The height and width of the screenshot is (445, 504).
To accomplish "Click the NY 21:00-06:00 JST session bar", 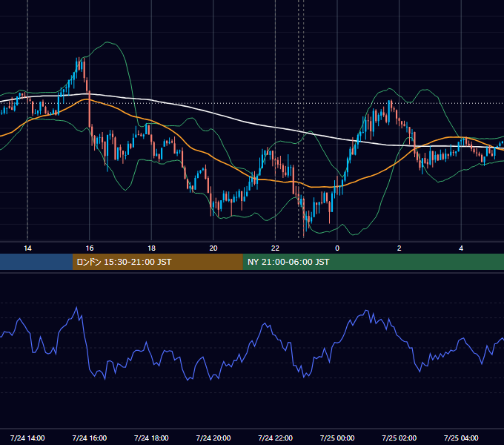I will [x=373, y=262].
